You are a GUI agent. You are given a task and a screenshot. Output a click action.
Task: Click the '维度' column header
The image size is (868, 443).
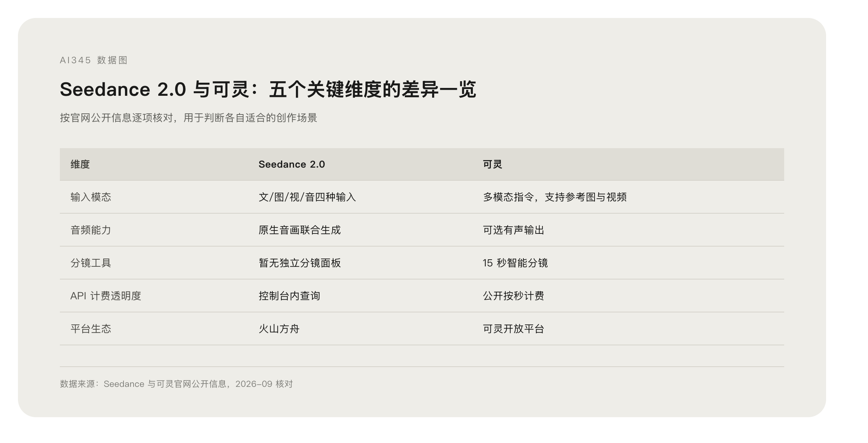[x=80, y=164]
